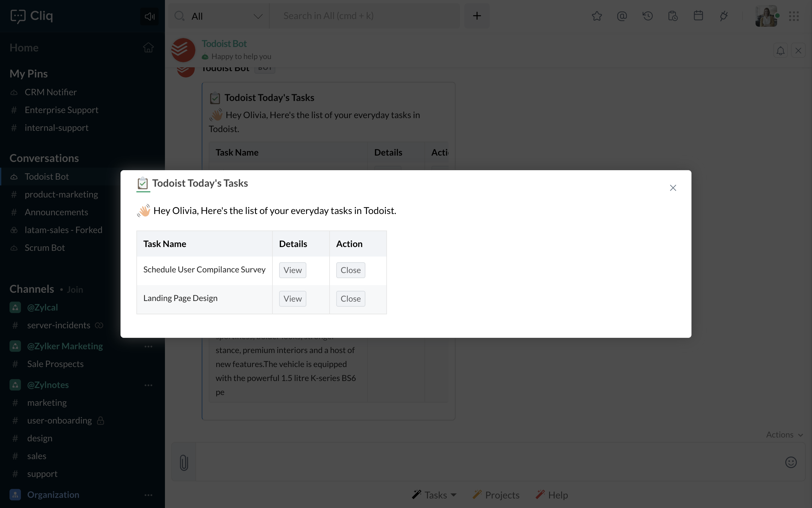View details of Schedule User Compilance Survey
Viewport: 812px width, 508px height.
point(292,270)
